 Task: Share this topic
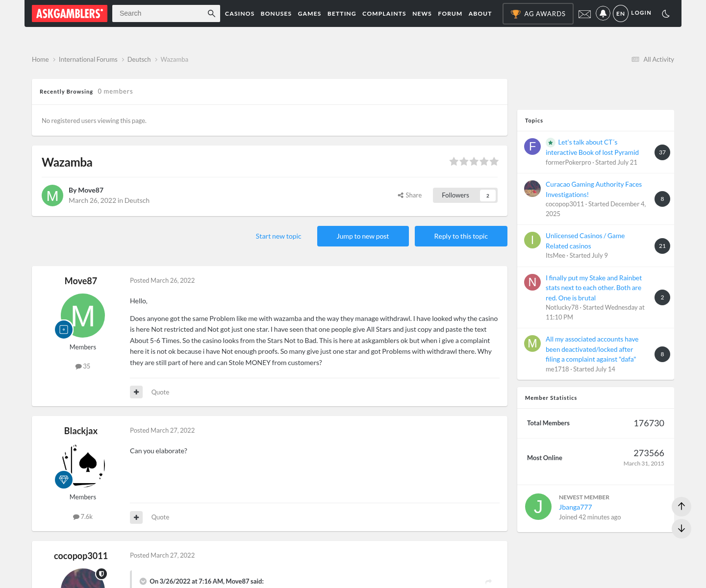pos(410,195)
